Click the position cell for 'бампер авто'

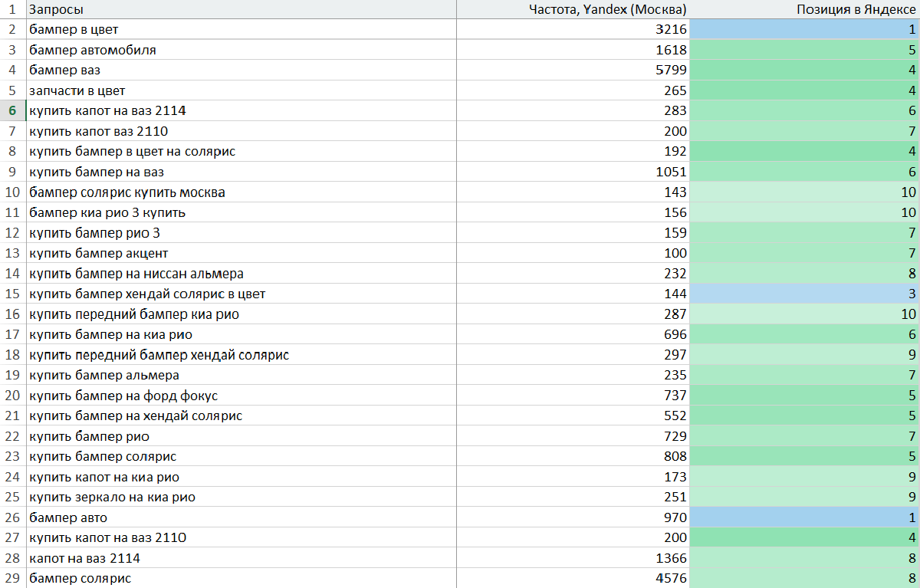tap(804, 517)
